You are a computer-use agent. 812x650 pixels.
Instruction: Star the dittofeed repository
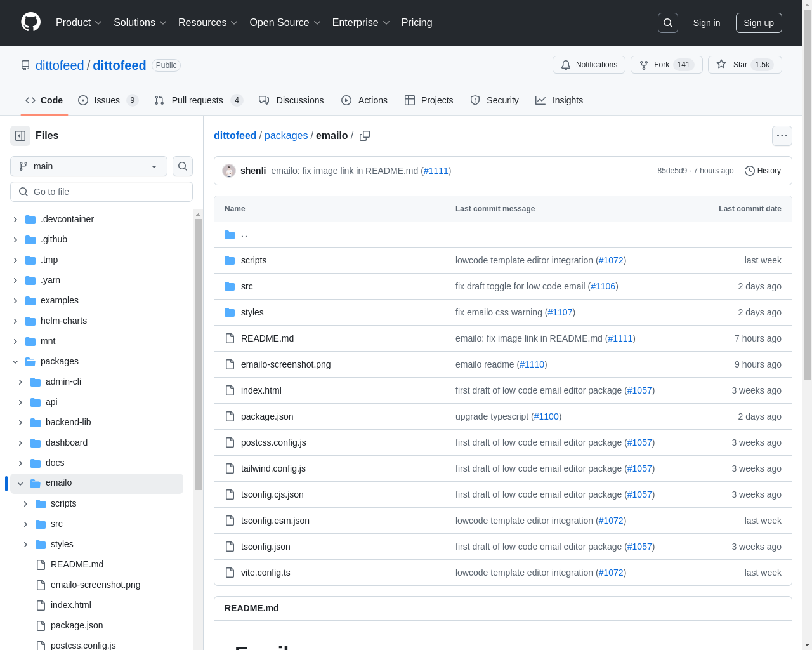[x=745, y=65]
